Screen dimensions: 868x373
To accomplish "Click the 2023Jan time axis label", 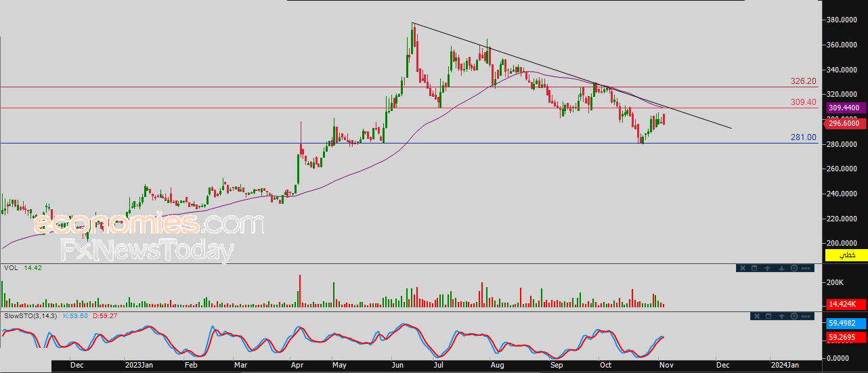I will coord(139,366).
